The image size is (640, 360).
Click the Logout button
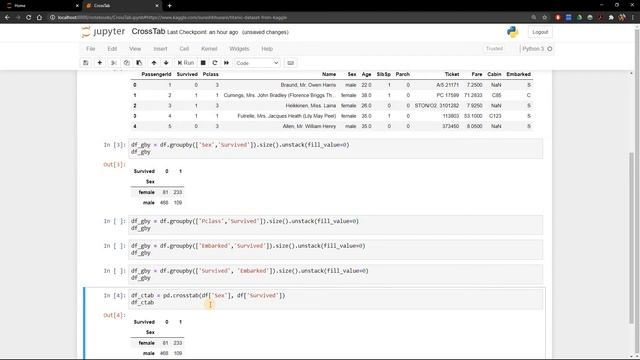coord(540,32)
